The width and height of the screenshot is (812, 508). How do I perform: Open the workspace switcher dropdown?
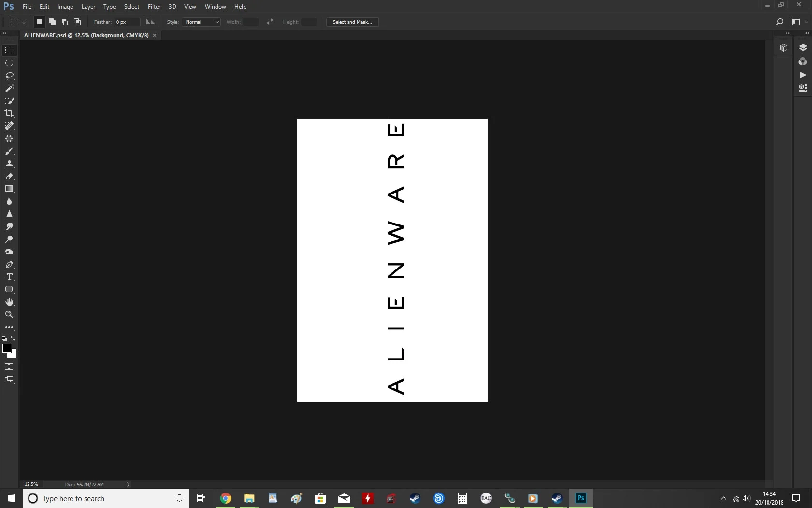799,22
